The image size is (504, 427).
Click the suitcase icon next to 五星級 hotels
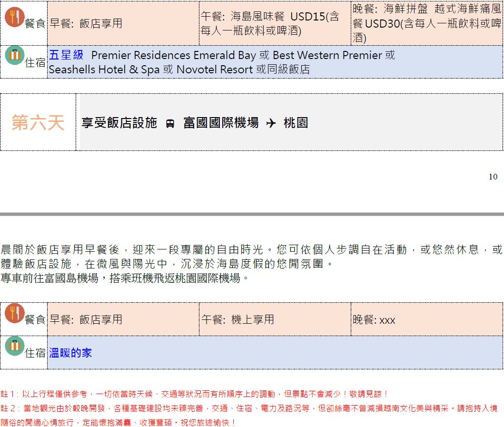tap(14, 55)
